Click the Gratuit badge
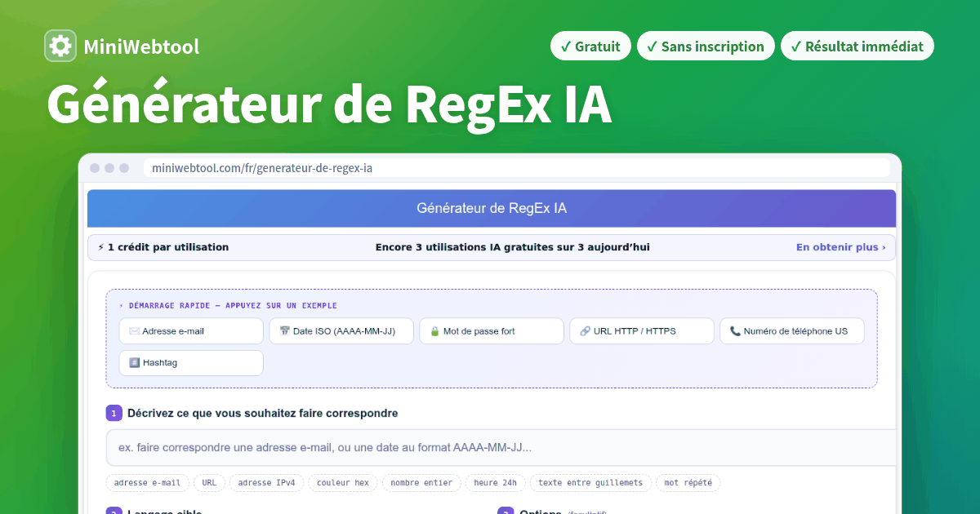 click(x=590, y=47)
